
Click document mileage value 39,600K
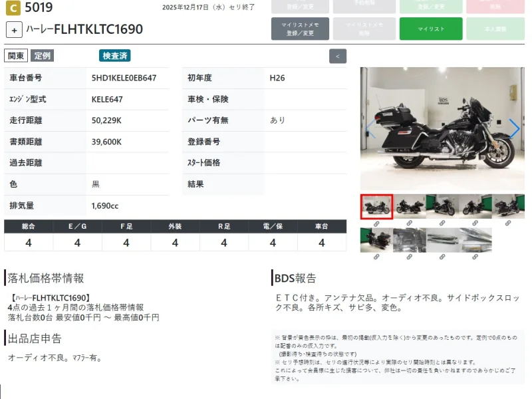coord(106,142)
